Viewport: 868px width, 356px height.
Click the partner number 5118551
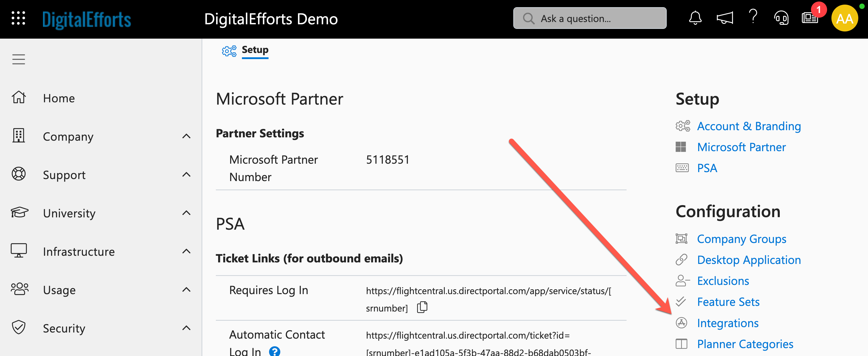click(387, 160)
